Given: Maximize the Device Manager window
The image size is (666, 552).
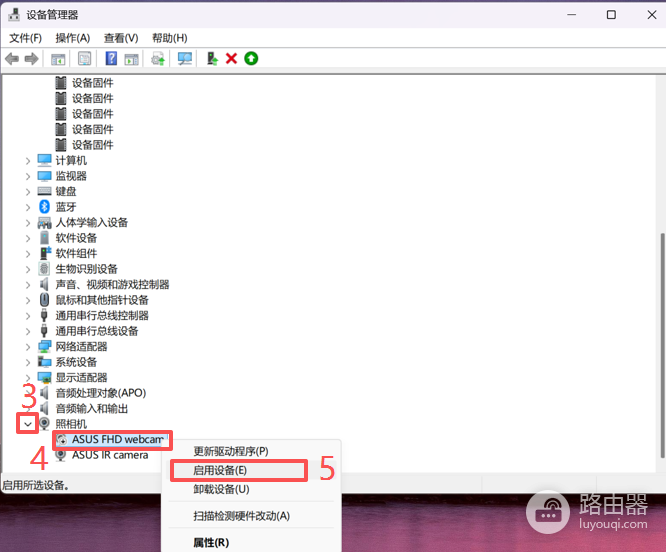Looking at the screenshot, I should 611,15.
